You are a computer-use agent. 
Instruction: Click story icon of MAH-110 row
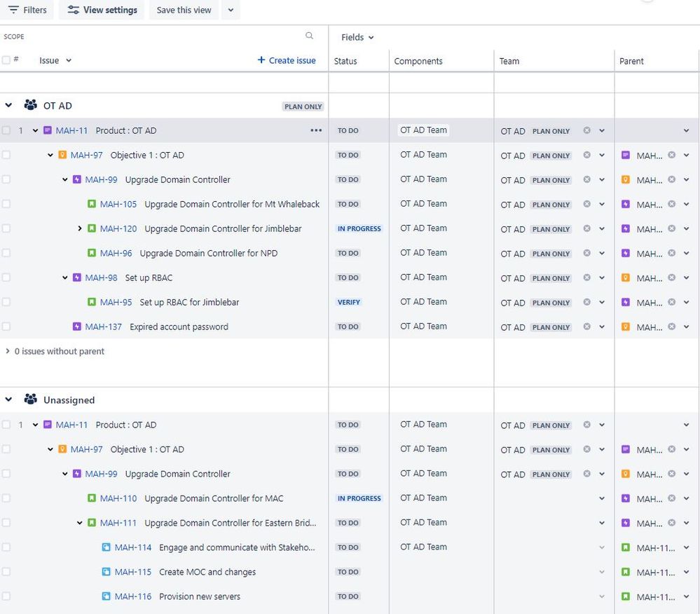[x=92, y=498]
